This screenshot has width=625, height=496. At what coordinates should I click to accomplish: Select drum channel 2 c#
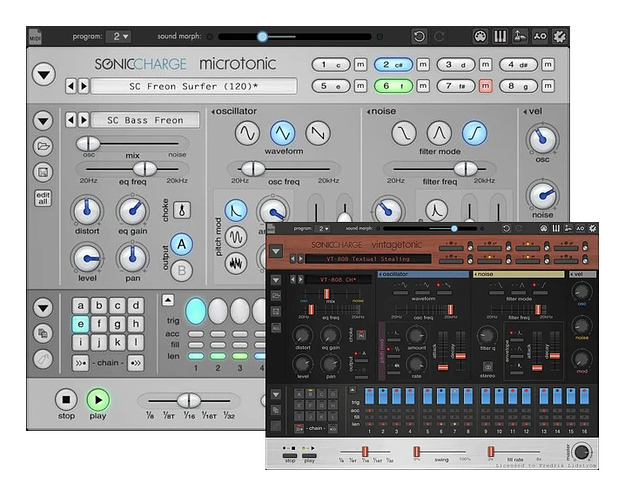point(393,65)
